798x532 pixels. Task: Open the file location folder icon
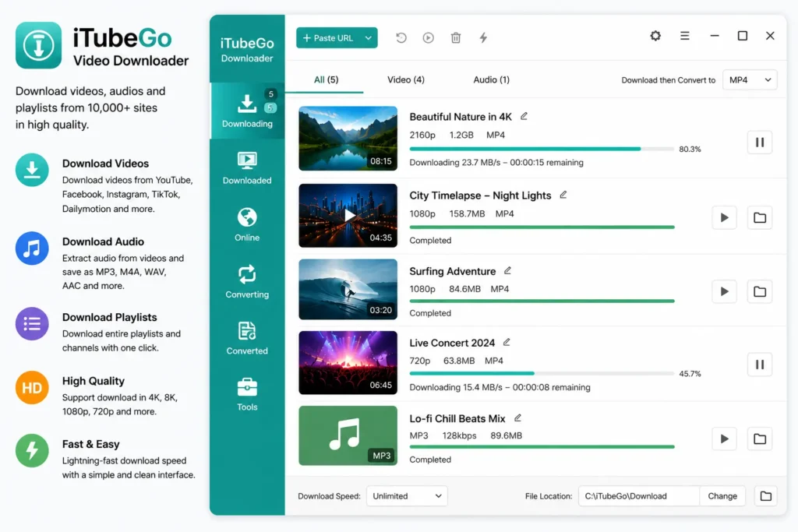point(766,496)
